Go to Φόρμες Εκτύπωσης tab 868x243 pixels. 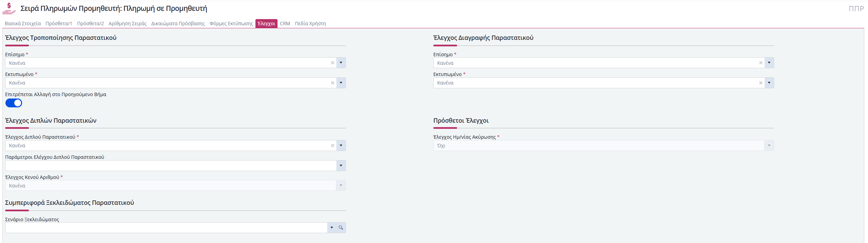tap(231, 24)
